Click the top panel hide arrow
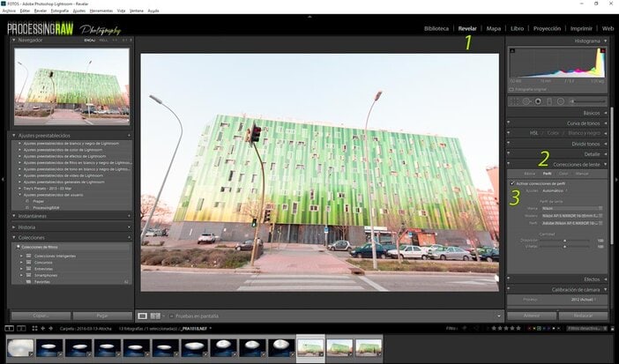Screen dimensions: 619x364 click(x=309, y=17)
